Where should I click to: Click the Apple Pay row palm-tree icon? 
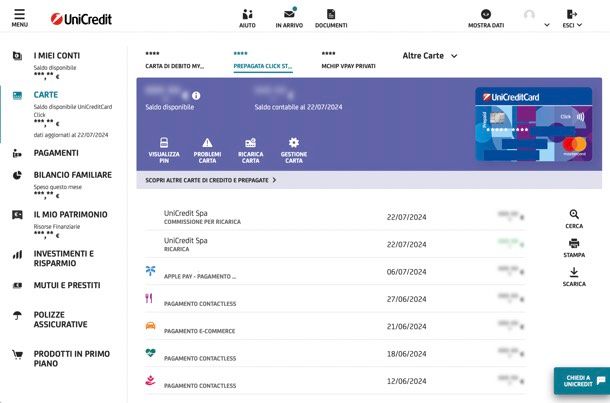click(x=151, y=271)
